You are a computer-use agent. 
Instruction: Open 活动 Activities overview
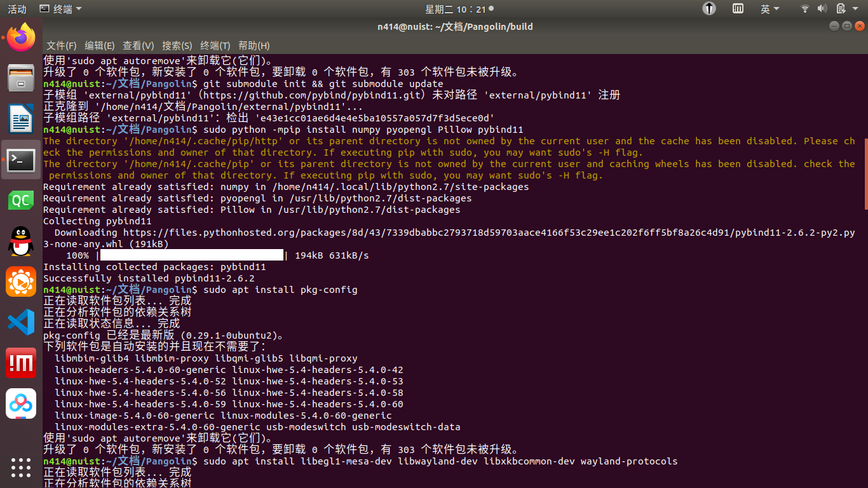[17, 9]
